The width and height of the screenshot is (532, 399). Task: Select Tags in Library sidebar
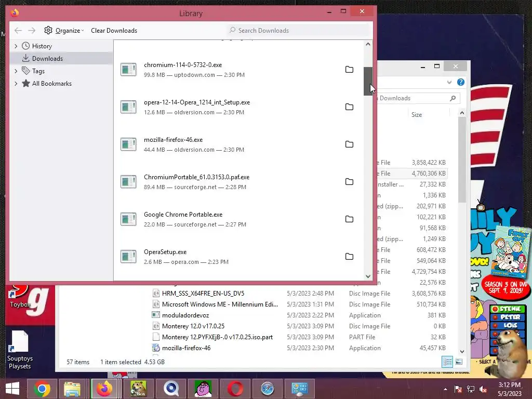click(x=38, y=71)
